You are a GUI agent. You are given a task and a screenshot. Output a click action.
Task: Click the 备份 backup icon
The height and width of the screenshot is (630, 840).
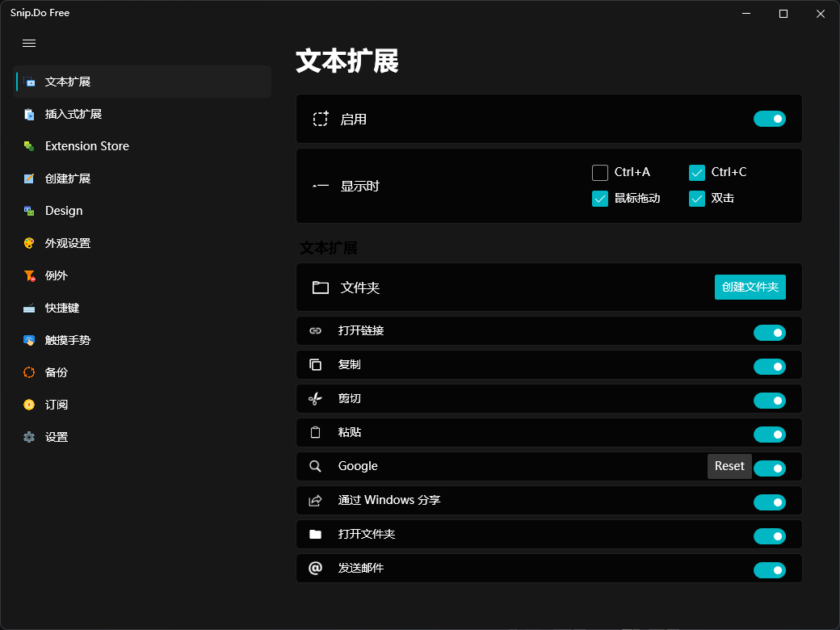29,372
